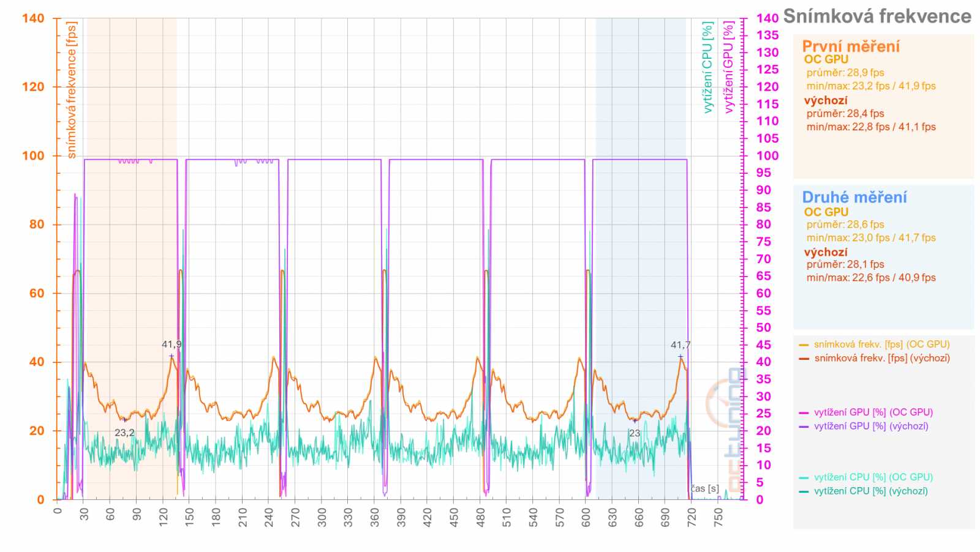Select the 'Druhé měření' heading

[854, 197]
